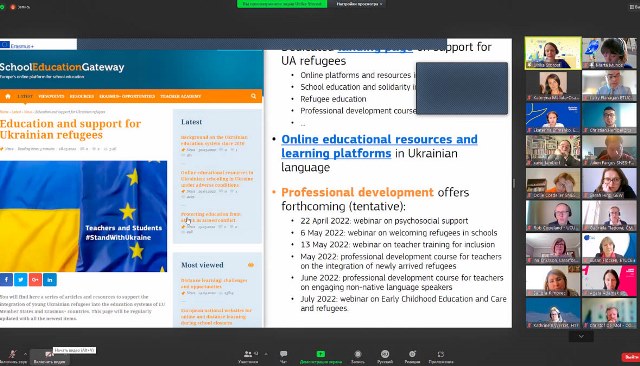
Task: Click home icon in orange site navbar
Action: tap(8, 96)
